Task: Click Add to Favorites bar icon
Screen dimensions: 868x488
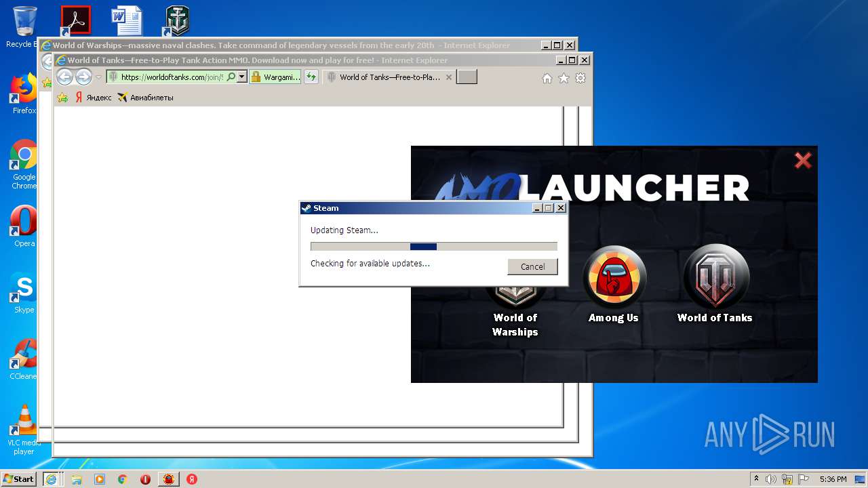Action: (x=62, y=98)
